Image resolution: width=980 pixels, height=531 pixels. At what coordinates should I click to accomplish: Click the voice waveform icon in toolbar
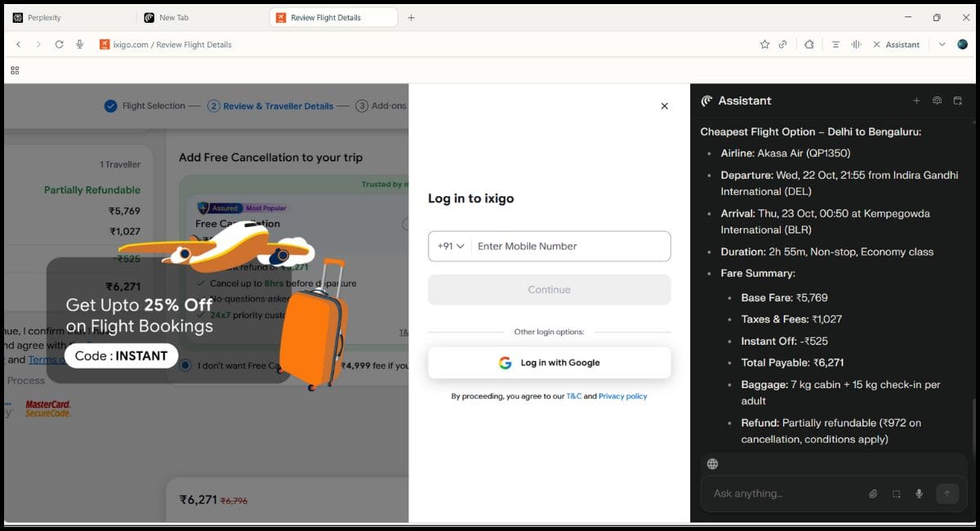pyautogui.click(x=856, y=45)
